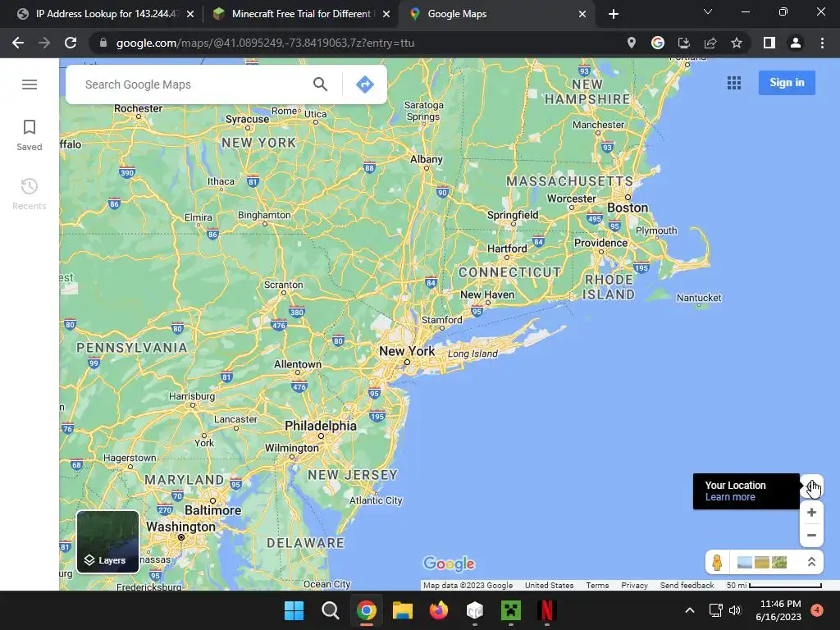Click the Hartford city label
This screenshot has height=630, width=840.
pos(507,249)
